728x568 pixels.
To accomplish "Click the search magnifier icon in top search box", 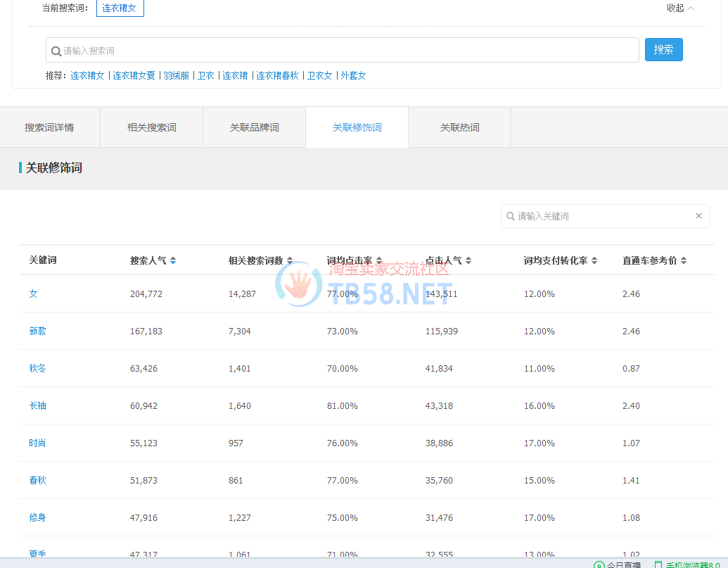I will click(x=56, y=51).
